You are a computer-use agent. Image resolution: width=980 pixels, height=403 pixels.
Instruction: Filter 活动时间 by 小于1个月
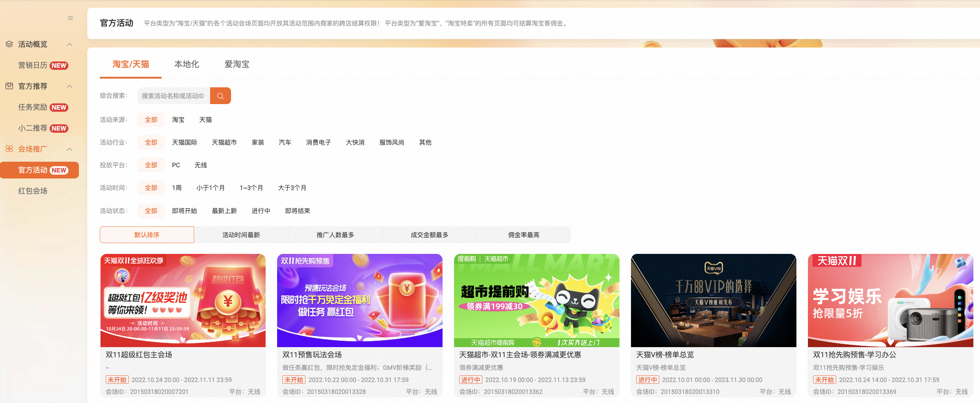pos(211,188)
